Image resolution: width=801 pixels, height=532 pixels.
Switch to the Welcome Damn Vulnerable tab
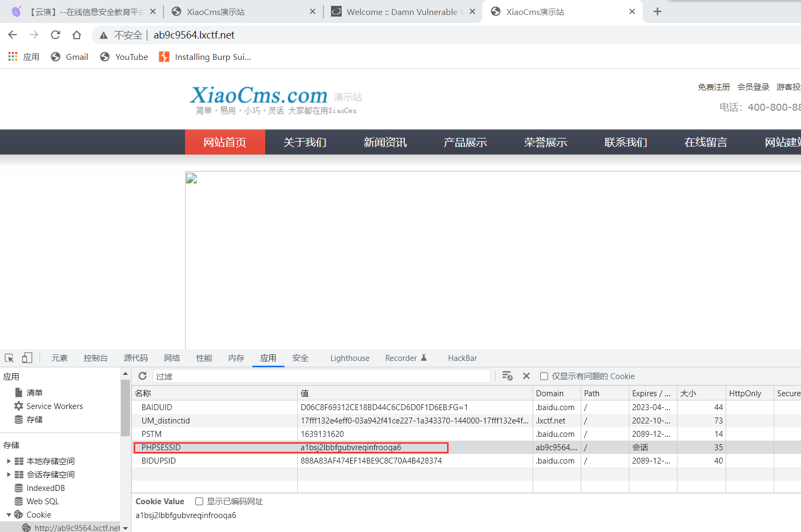(402, 12)
